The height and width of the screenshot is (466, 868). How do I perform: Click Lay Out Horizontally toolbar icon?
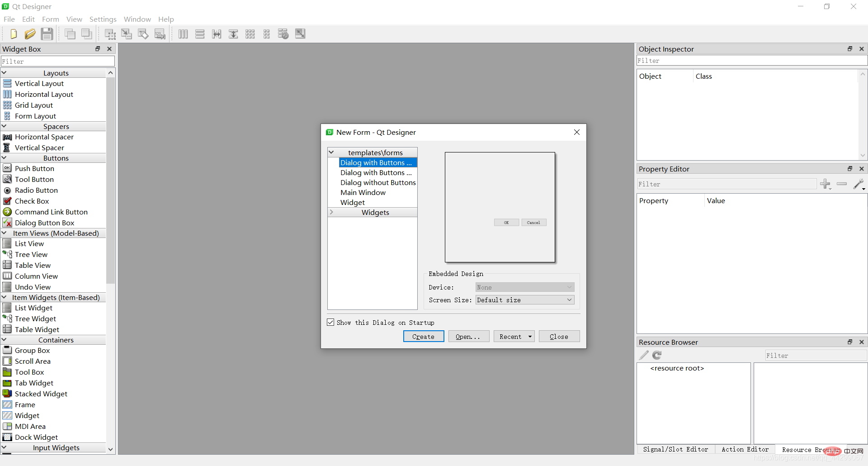(183, 34)
